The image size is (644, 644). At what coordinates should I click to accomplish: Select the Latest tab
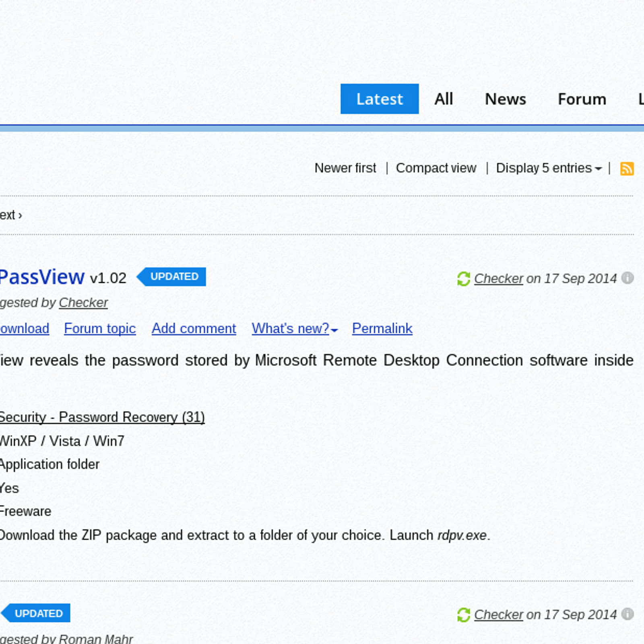(x=380, y=99)
